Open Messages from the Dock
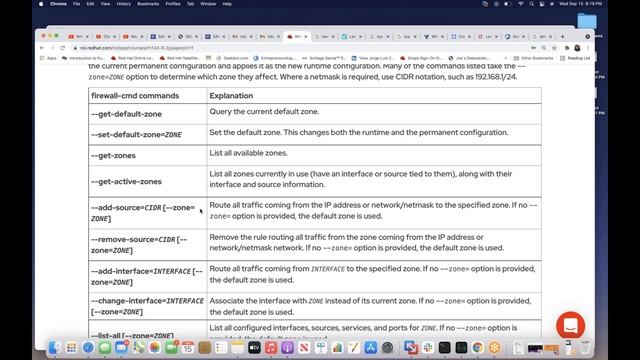Image resolution: width=640 pixels, height=360 pixels. click(105, 347)
